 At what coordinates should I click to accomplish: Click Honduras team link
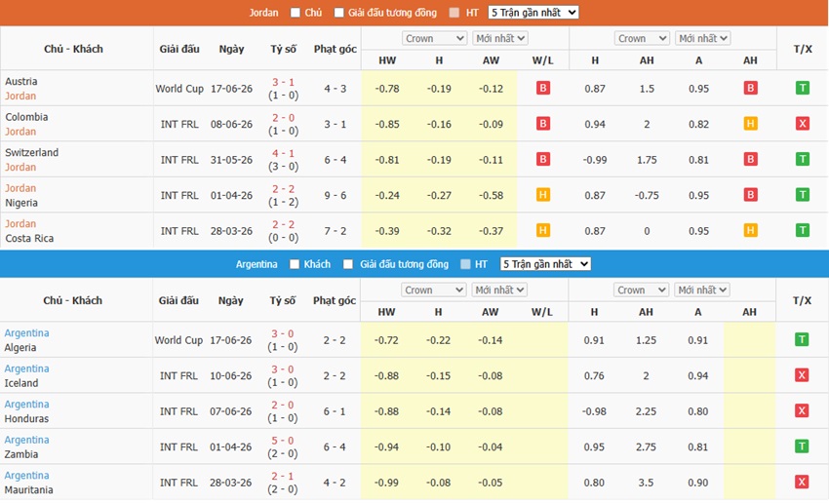tap(26, 418)
